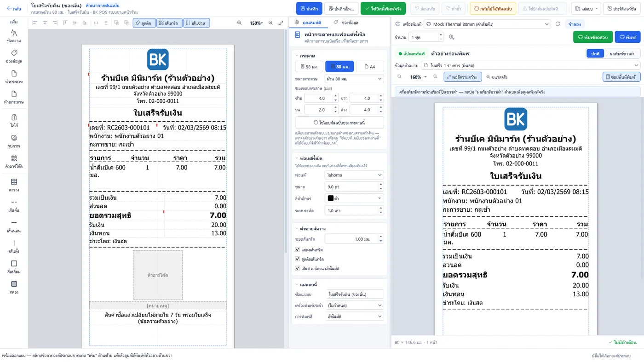Click the green พิมพ์ทดสอบ test print button
Screen dimensions: 644x362
(x=593, y=37)
